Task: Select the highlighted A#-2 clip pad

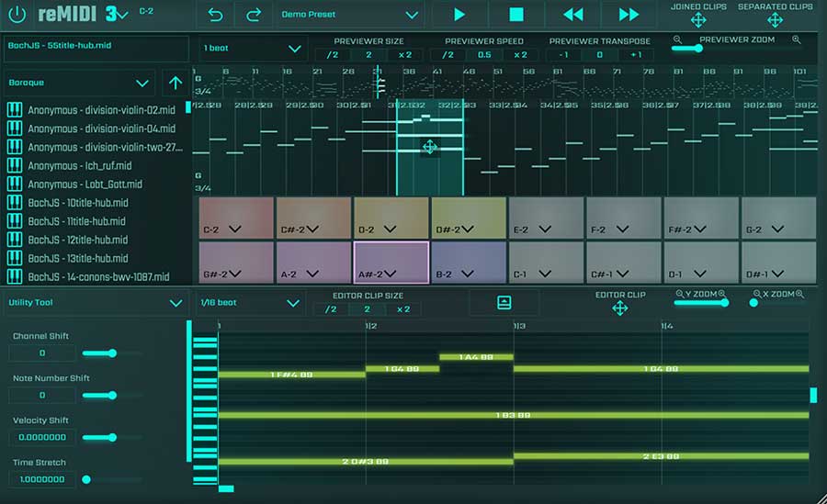Action: (391, 263)
